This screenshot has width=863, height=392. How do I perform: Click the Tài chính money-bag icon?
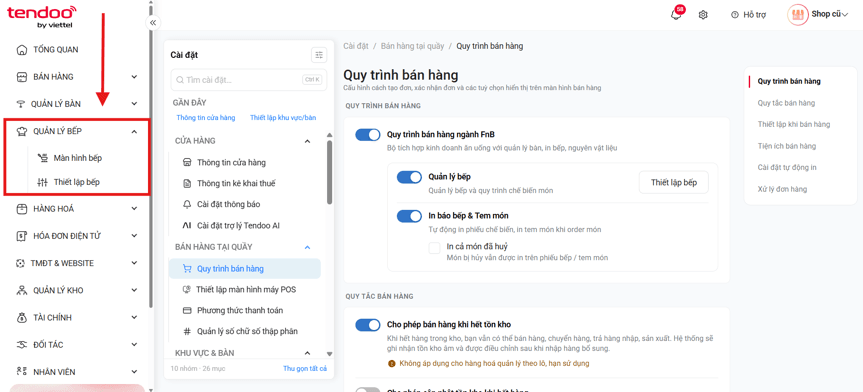(x=22, y=318)
